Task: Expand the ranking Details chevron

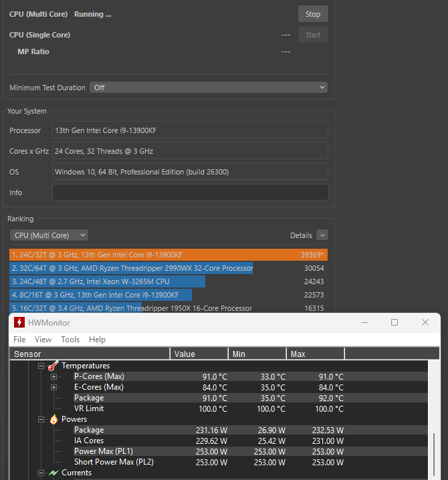Action: (x=322, y=235)
